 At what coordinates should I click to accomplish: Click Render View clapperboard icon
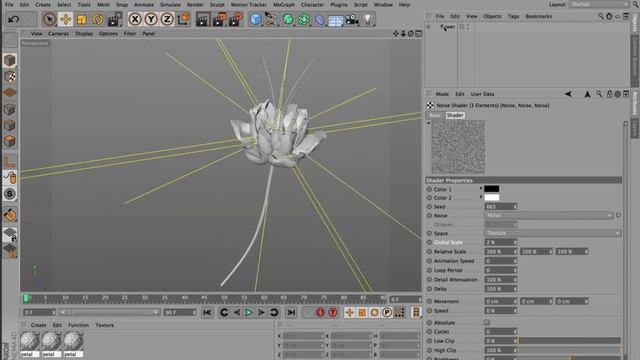pos(203,19)
